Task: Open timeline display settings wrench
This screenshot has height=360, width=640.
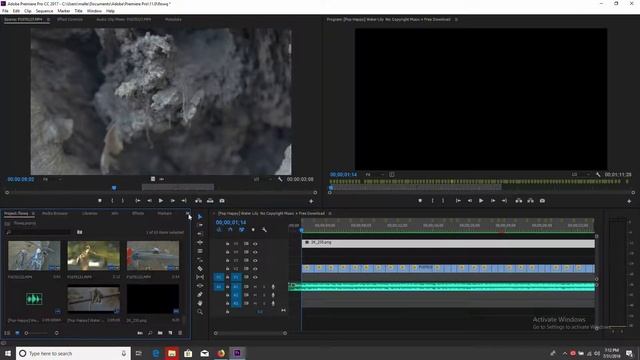Action: (x=264, y=230)
